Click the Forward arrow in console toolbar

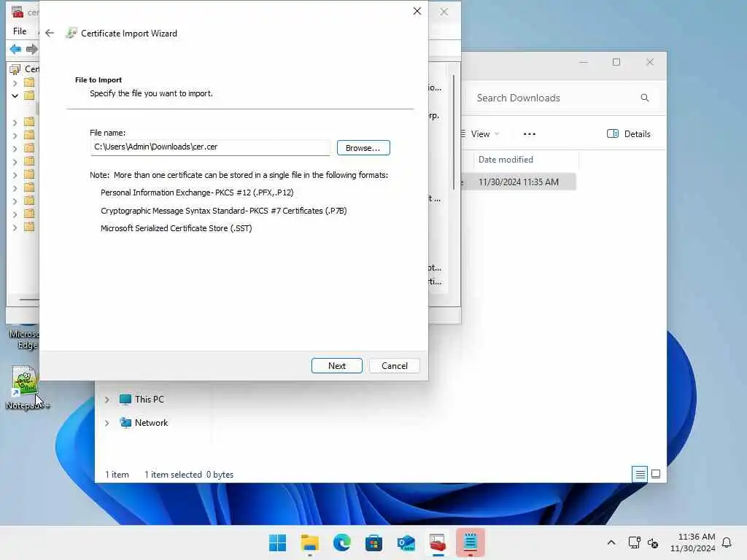[32, 49]
